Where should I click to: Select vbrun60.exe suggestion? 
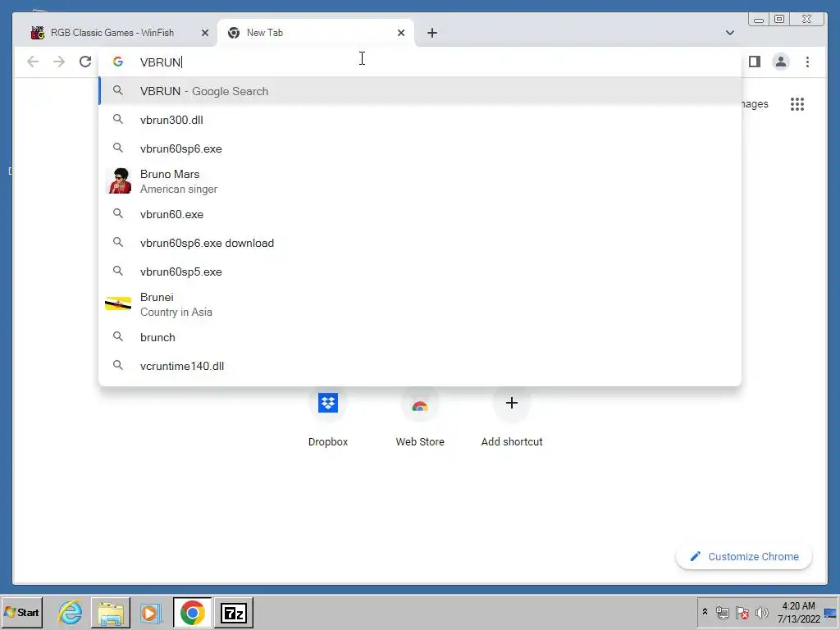[420, 214]
